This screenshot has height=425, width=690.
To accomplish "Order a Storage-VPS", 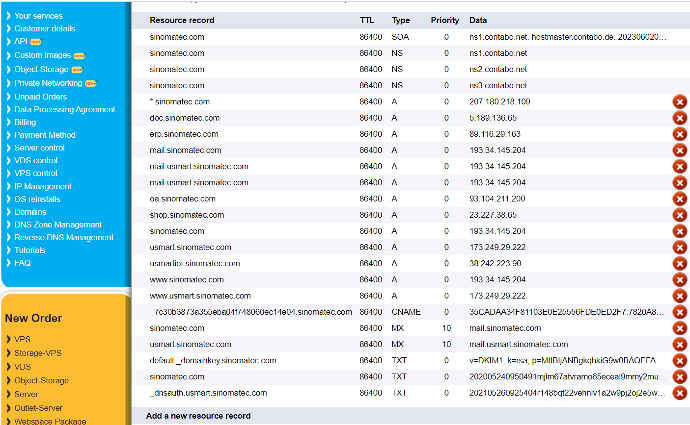I will (38, 353).
